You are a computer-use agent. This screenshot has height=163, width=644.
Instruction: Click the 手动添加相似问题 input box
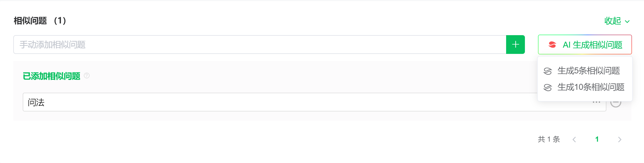[131, 44]
